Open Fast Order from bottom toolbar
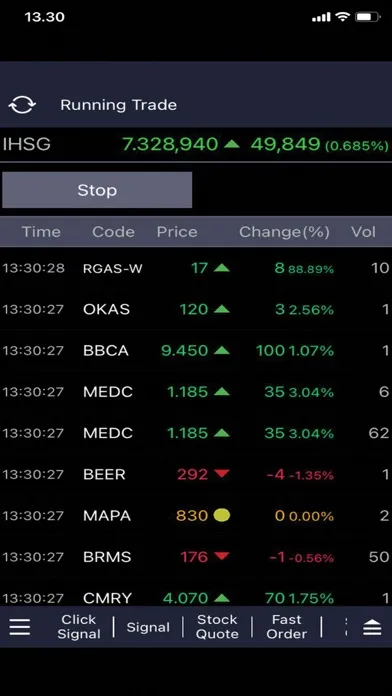This screenshot has width=392, height=696. click(x=286, y=627)
